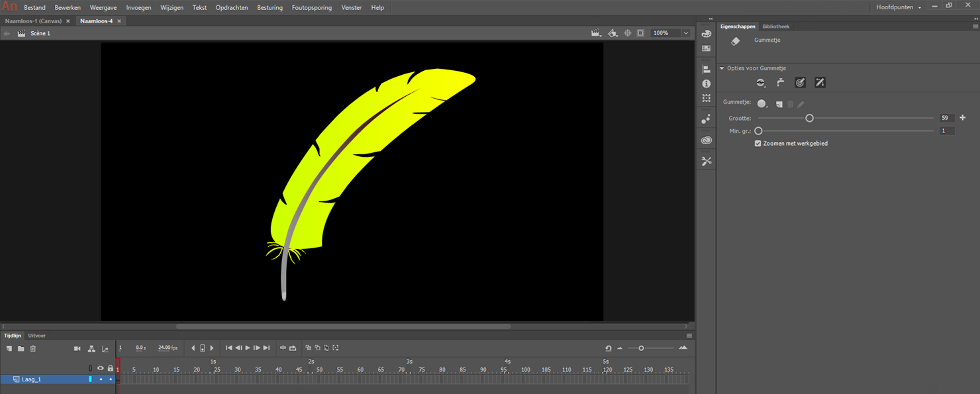Toggle the pressure sensitivity eraser option
980x394 pixels.
pyautogui.click(x=801, y=83)
